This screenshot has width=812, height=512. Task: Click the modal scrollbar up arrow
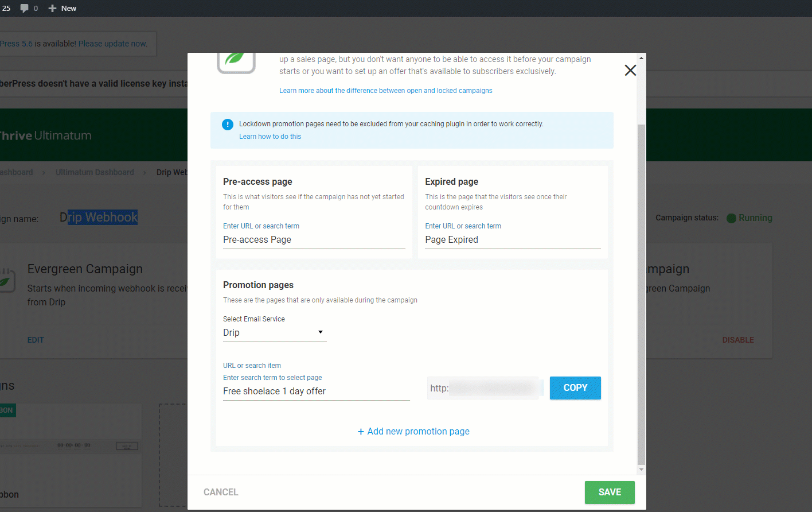click(642, 57)
